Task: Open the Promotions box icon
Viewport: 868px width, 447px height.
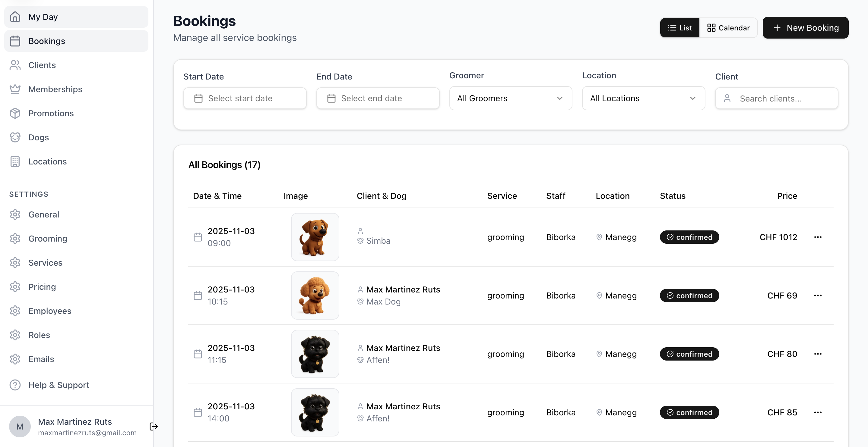Action: 15,113
